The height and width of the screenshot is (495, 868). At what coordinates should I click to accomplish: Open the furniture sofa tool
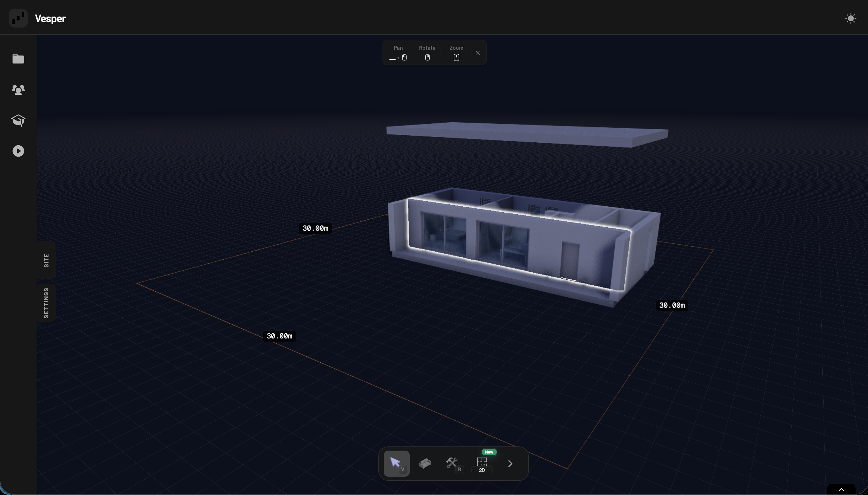point(425,463)
